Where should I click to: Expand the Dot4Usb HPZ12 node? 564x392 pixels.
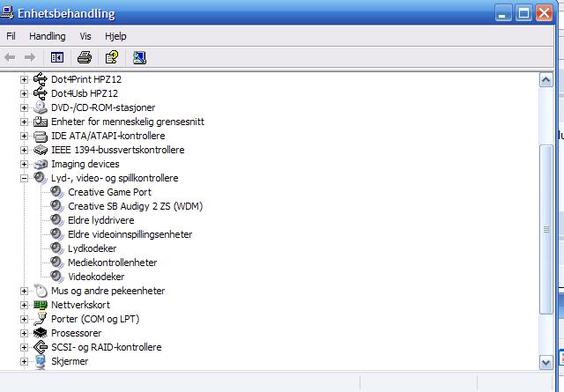click(24, 93)
